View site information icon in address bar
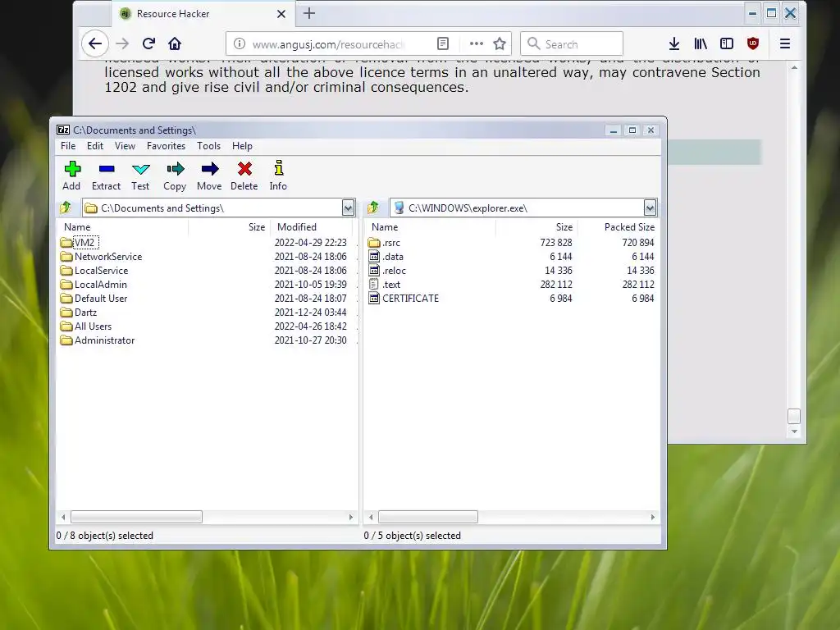 click(240, 43)
